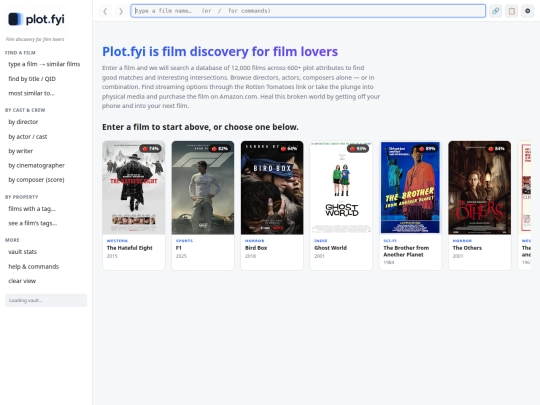
Task: Click the Rotten Tomatoes score on Ghost World
Action: click(x=358, y=149)
